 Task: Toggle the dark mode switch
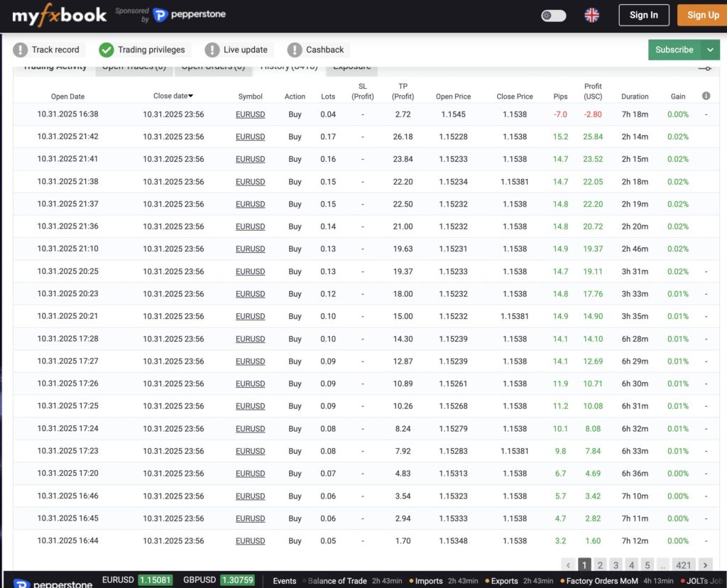click(x=553, y=15)
